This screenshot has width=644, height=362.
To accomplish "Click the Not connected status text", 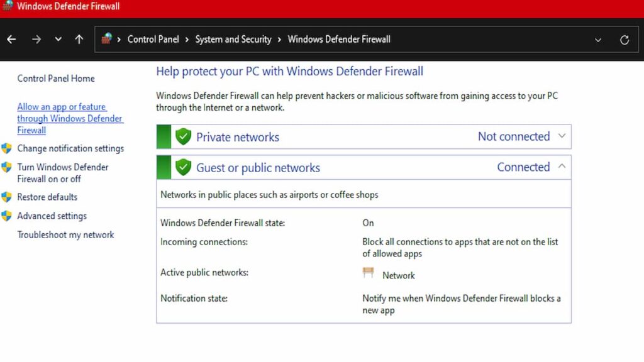I will pos(514,136).
